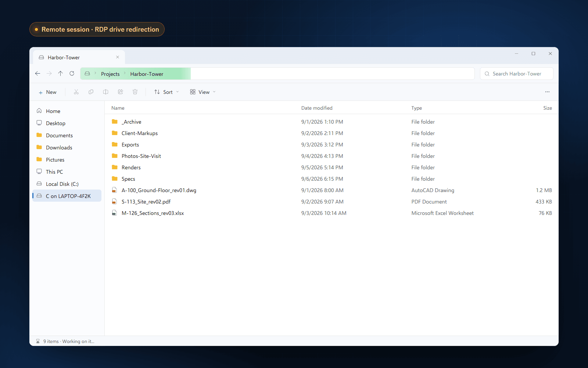
Task: Select the Harbor-Tower breadcrumb segment
Action: (x=147, y=74)
